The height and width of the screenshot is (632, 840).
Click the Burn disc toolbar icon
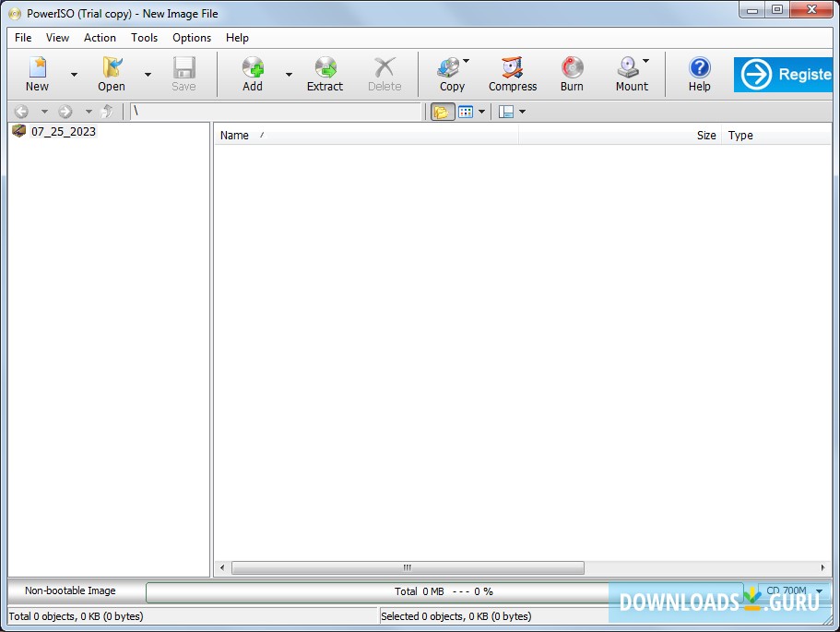coord(572,74)
